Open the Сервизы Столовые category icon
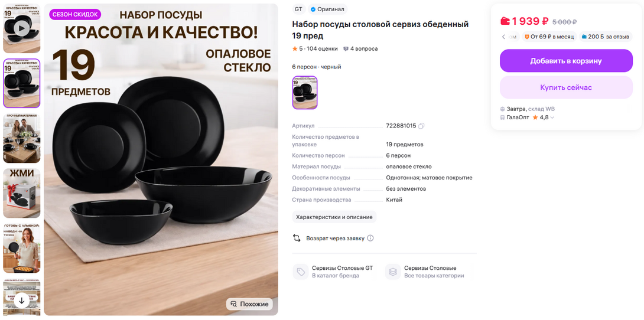Viewport: 644px width, 320px height. point(393,272)
